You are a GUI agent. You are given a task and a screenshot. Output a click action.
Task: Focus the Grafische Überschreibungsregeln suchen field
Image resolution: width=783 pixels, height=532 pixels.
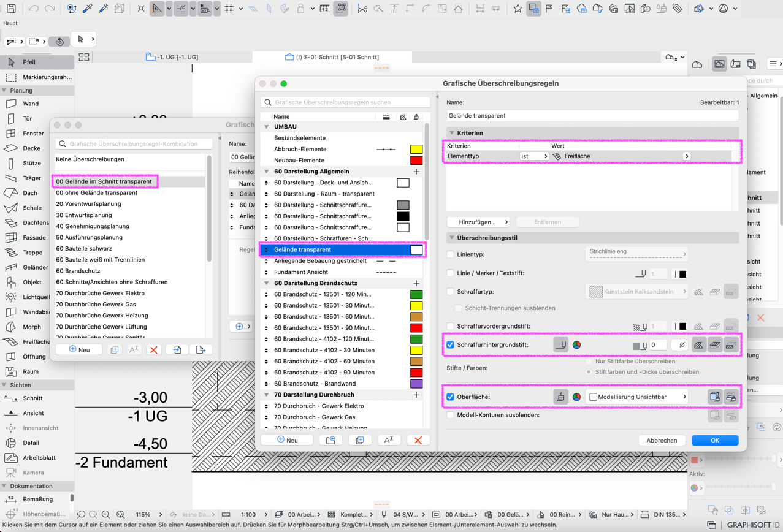click(345, 102)
